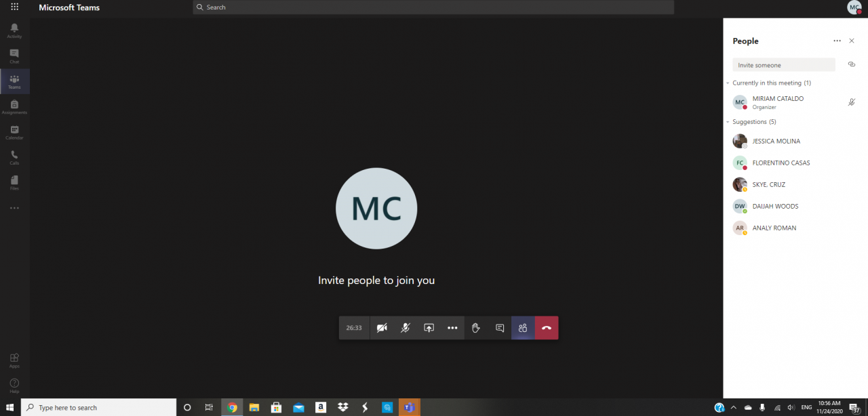Open Cortana from the taskbar

click(x=188, y=407)
